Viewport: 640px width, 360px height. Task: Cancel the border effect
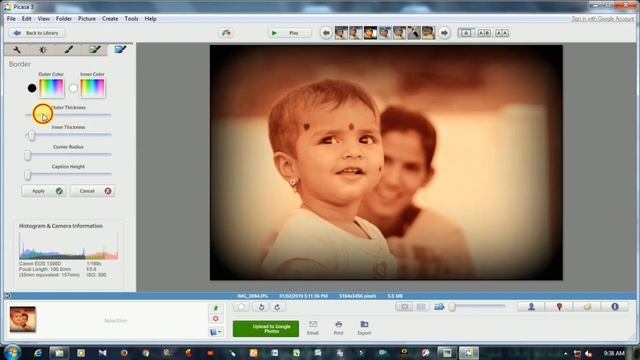[92, 191]
